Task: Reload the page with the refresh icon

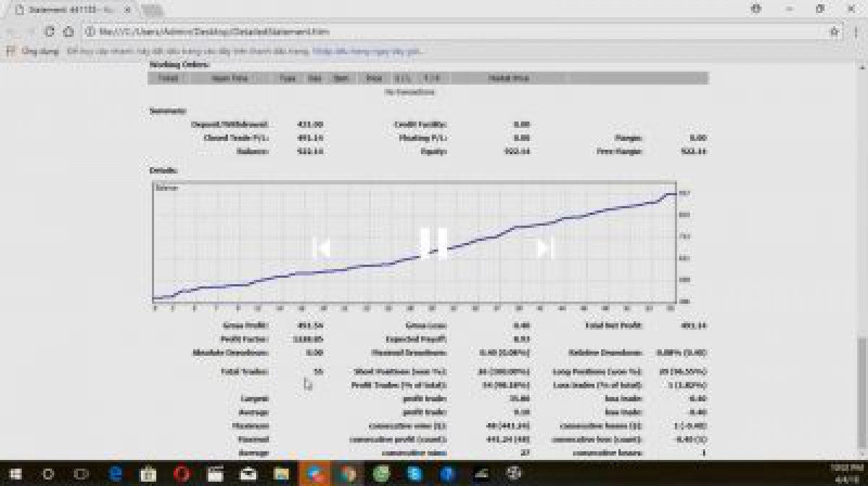Action: click(x=50, y=32)
